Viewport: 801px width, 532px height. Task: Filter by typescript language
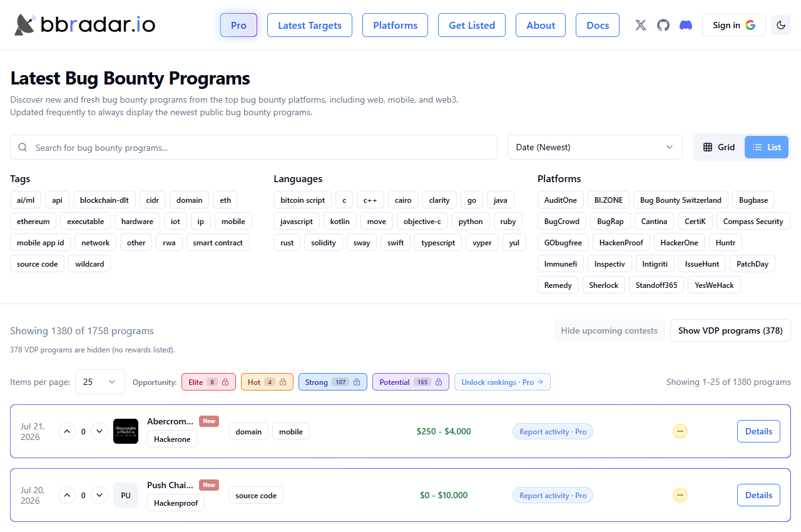[x=438, y=243]
